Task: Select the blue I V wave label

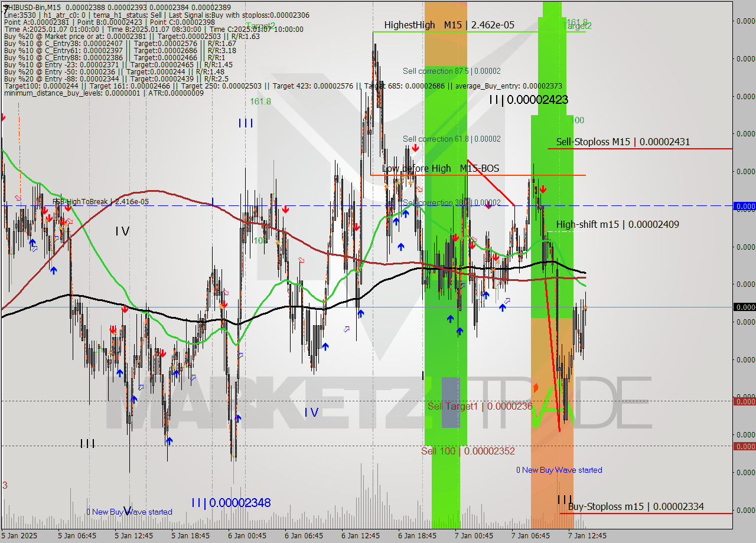Action: [x=312, y=413]
